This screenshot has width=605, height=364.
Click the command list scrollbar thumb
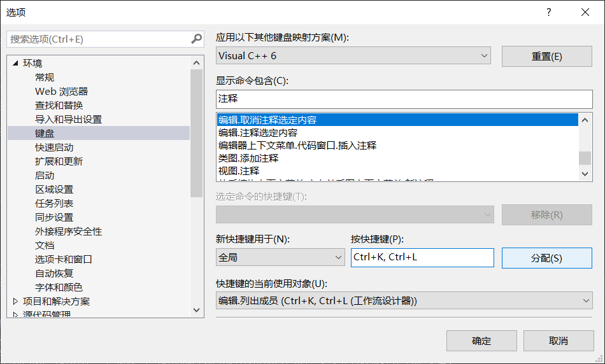click(585, 158)
